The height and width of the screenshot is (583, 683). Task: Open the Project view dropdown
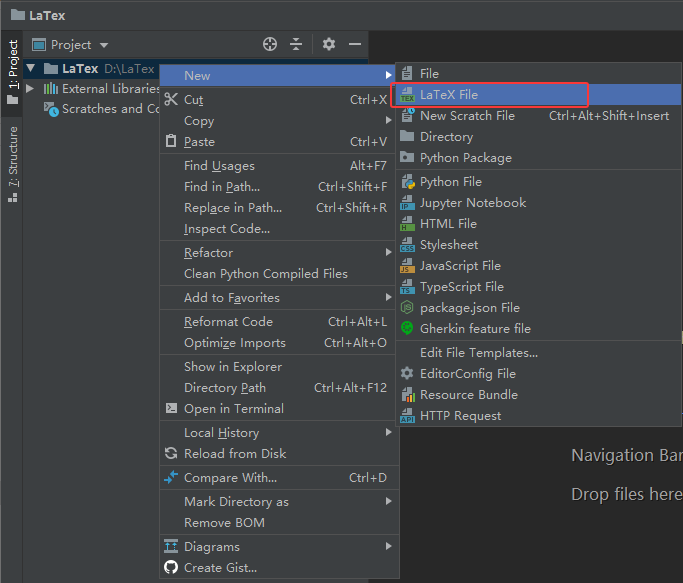coord(104,45)
